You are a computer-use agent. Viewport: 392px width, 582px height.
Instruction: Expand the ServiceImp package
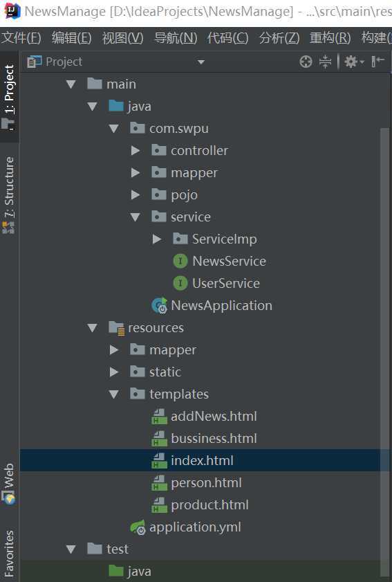click(x=157, y=239)
